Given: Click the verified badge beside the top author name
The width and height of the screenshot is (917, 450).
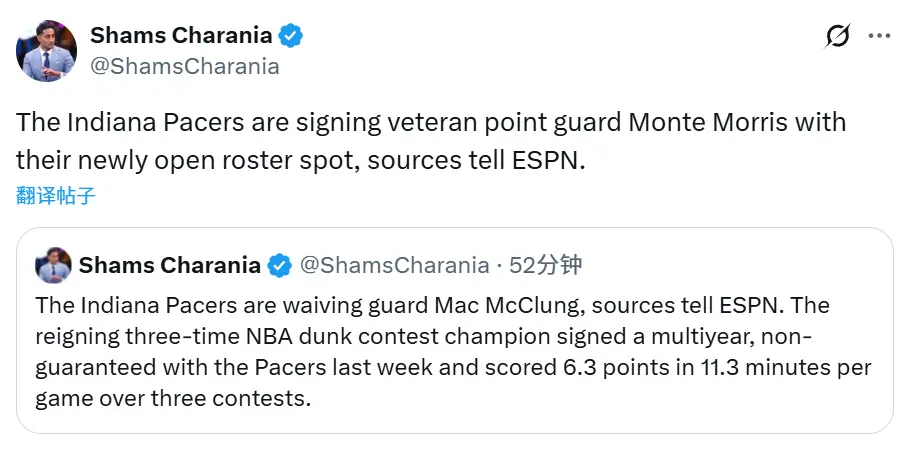Looking at the screenshot, I should pos(291,36).
